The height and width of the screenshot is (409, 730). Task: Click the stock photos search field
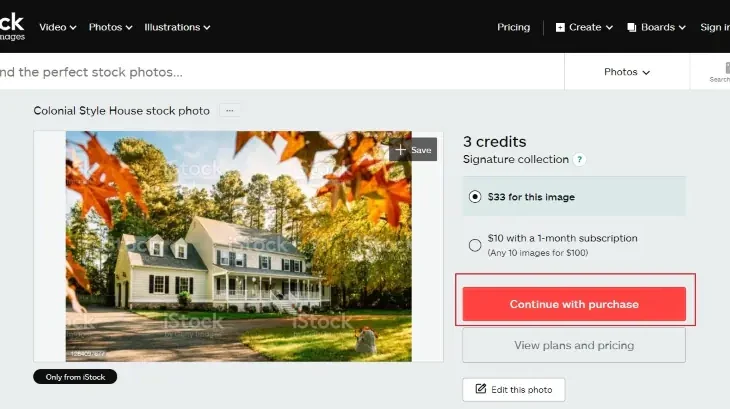point(279,72)
